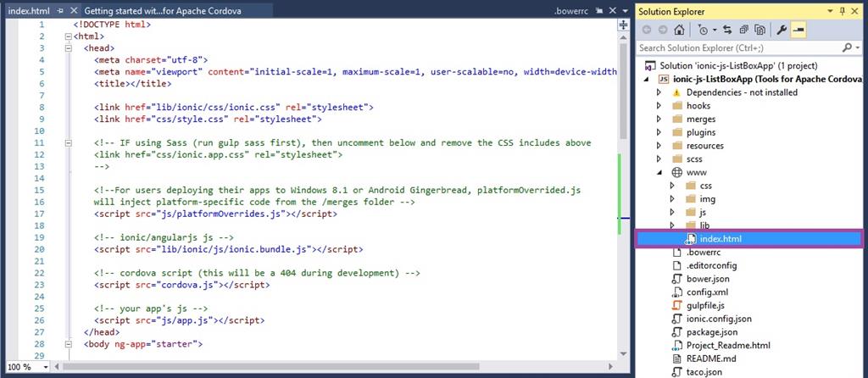The width and height of the screenshot is (868, 378).
Task: Click the editor scroll down arrow
Action: click(x=624, y=353)
